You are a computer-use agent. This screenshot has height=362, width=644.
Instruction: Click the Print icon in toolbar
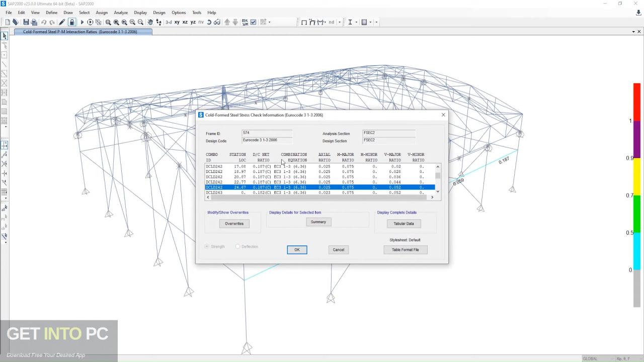click(x=34, y=22)
